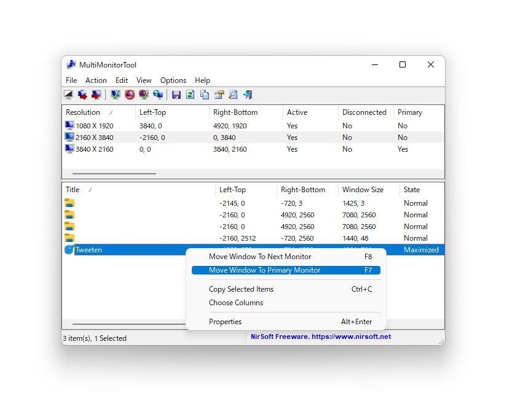The width and height of the screenshot is (515, 420).
Task: Select the 1080 X 1920 monitor row
Action: 253,126
